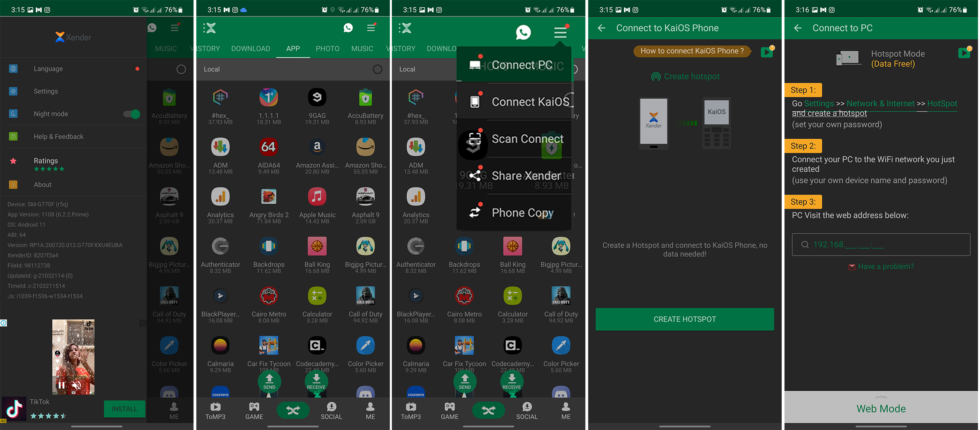Open About in the side drawer
980x430 pixels.
point(73,185)
